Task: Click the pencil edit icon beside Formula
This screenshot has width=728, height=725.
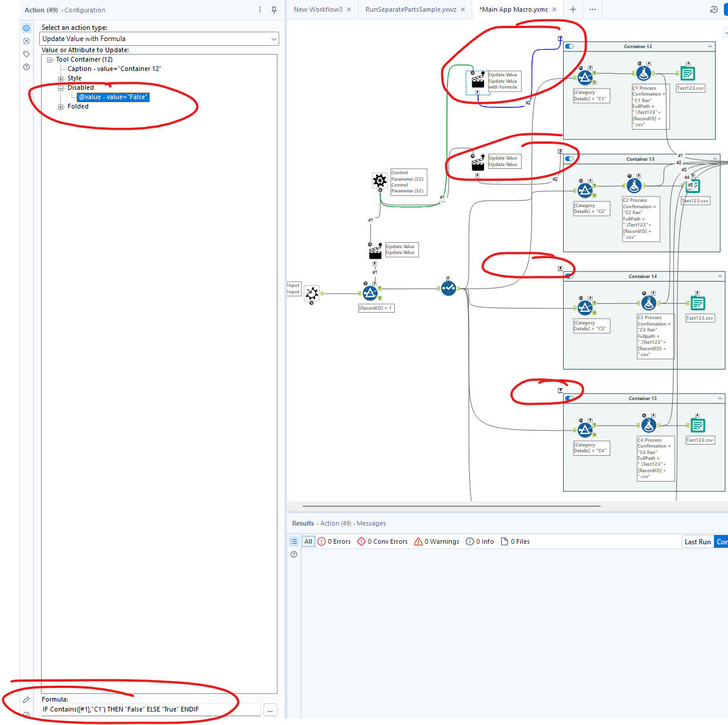Action: point(26,699)
